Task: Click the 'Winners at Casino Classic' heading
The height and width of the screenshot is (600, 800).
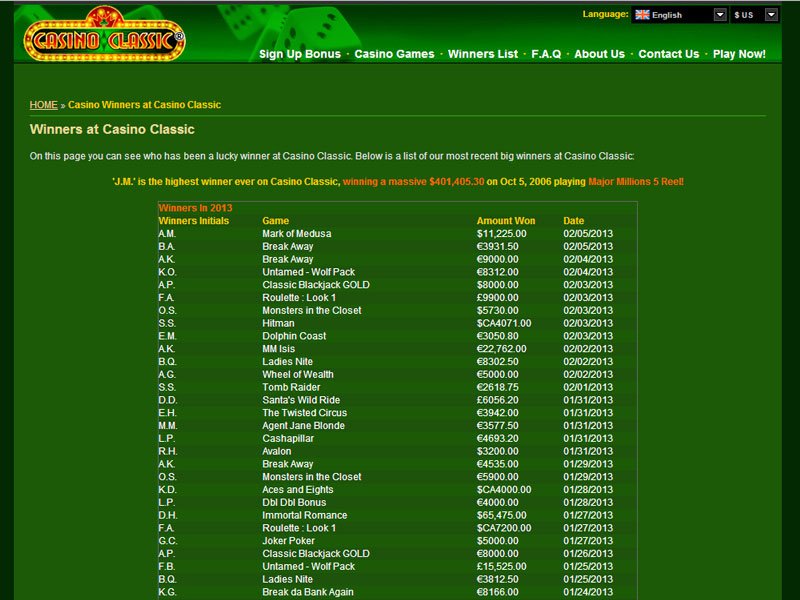Action: click(x=112, y=129)
